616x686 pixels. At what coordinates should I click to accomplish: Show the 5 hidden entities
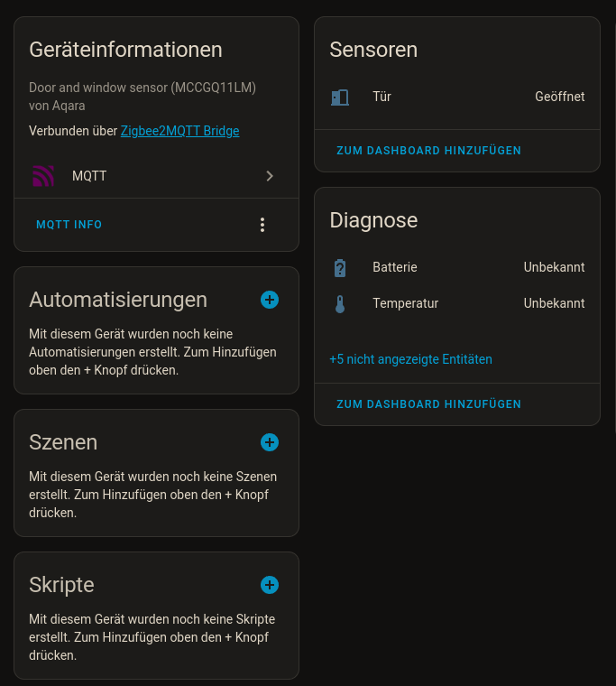point(410,359)
